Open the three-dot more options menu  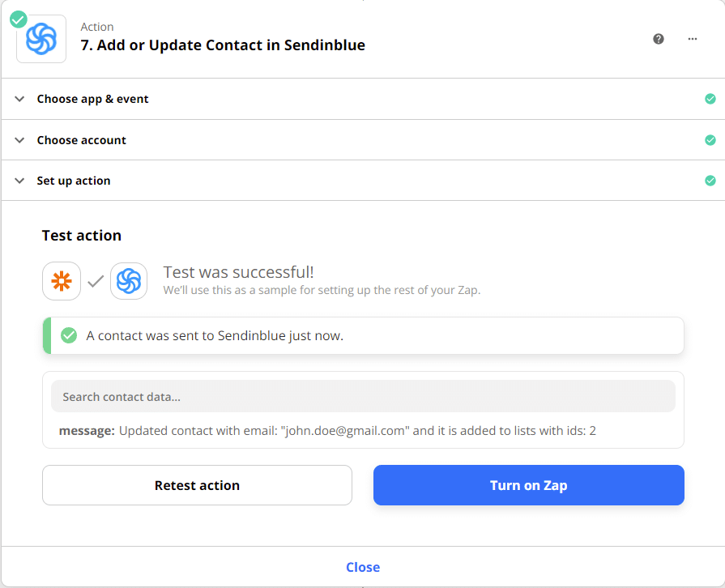click(x=692, y=39)
